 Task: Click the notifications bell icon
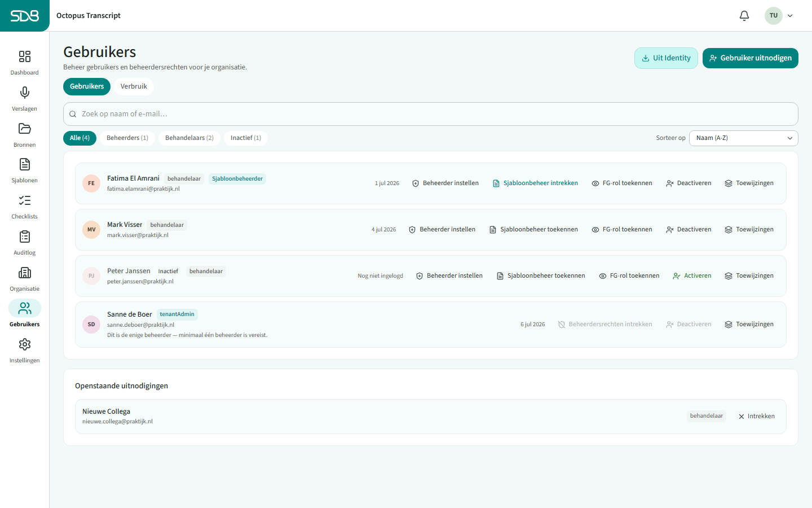[x=744, y=16]
